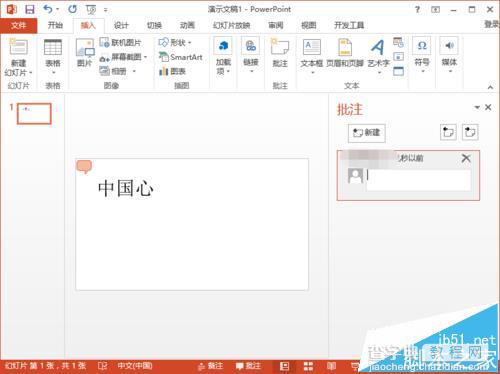Click 新建 button in the comments pane
This screenshot has height=374, width=500.
point(367,133)
